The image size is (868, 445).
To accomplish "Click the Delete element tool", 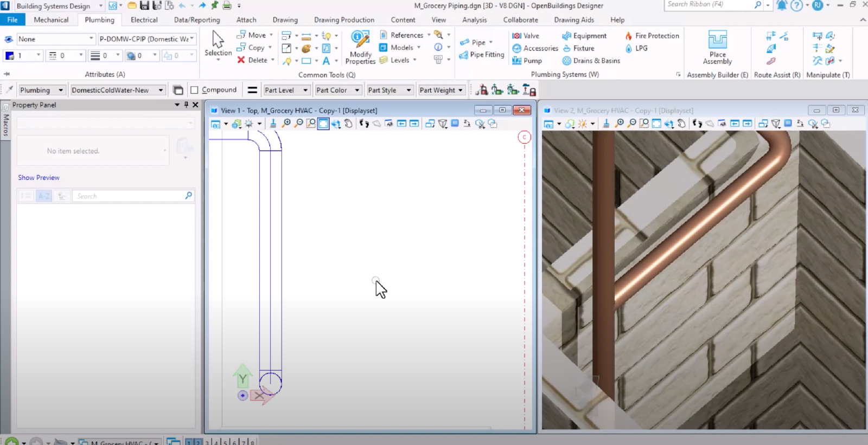I will [x=252, y=60].
